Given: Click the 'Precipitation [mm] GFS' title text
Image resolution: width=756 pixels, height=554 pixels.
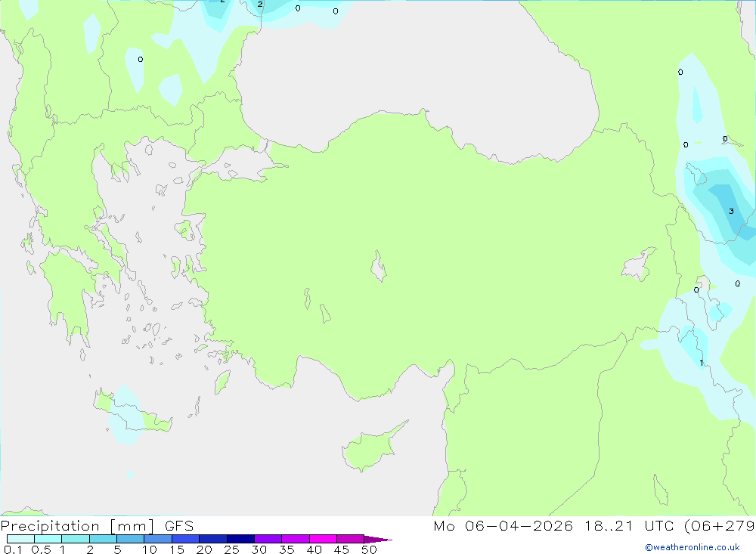Looking at the screenshot, I should point(97,526).
